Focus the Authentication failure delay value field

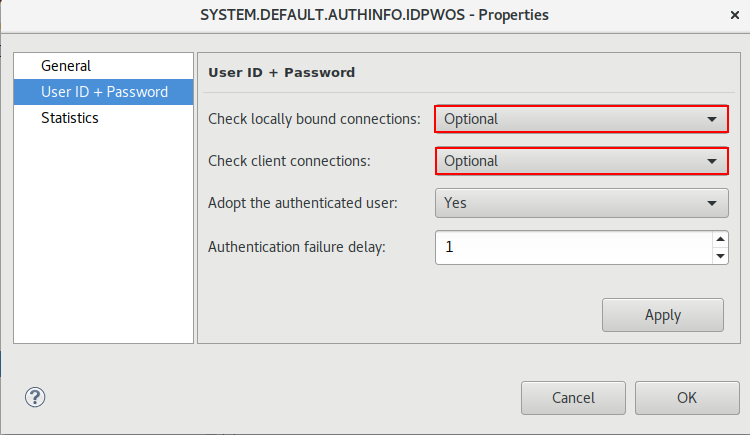pos(574,247)
